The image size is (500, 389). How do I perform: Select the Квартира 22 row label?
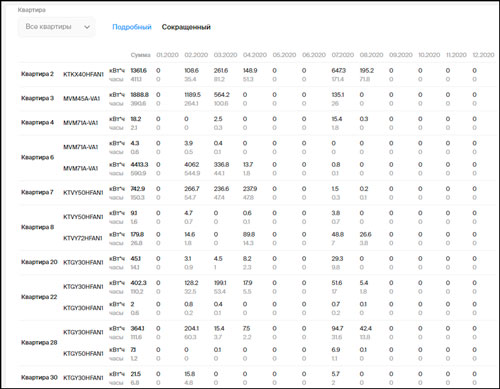[x=39, y=297]
